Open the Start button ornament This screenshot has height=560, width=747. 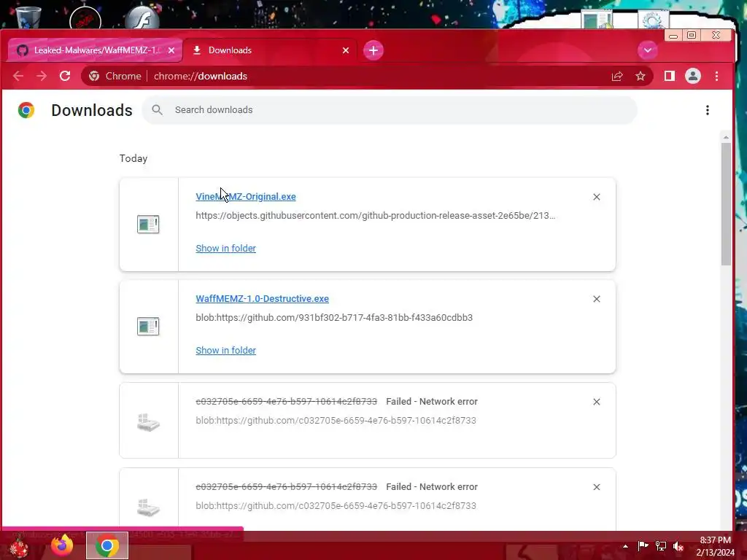tap(19, 545)
